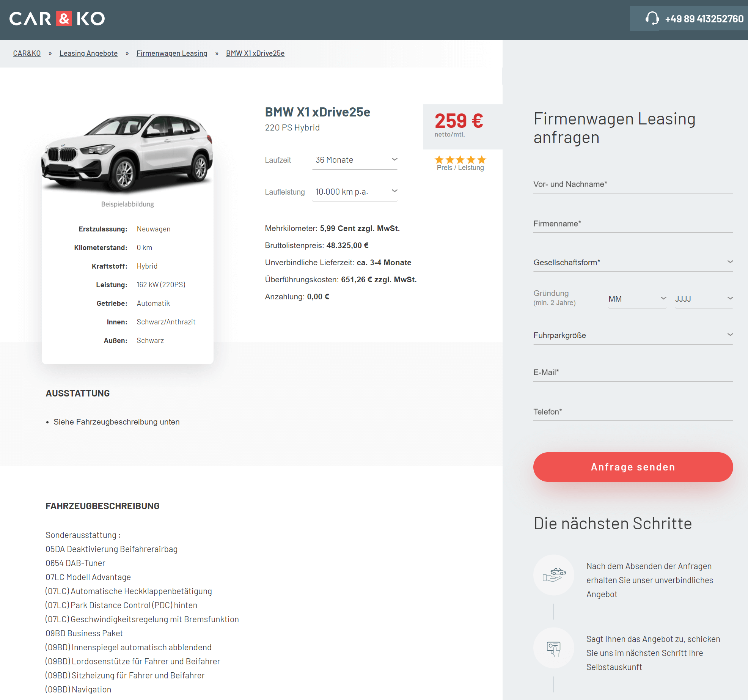Image resolution: width=748 pixels, height=700 pixels.
Task: Focus the E-Mail input field
Action: point(633,372)
